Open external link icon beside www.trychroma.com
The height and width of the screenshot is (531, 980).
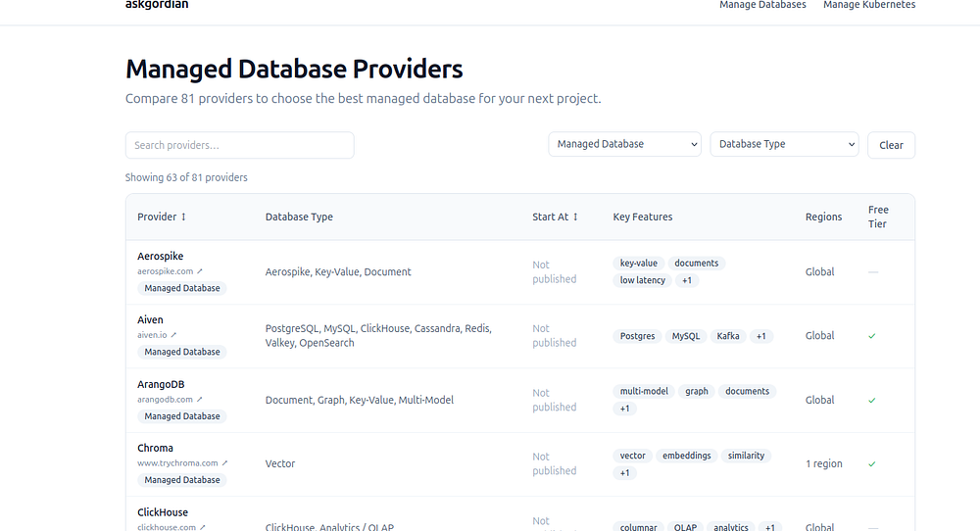point(225,462)
